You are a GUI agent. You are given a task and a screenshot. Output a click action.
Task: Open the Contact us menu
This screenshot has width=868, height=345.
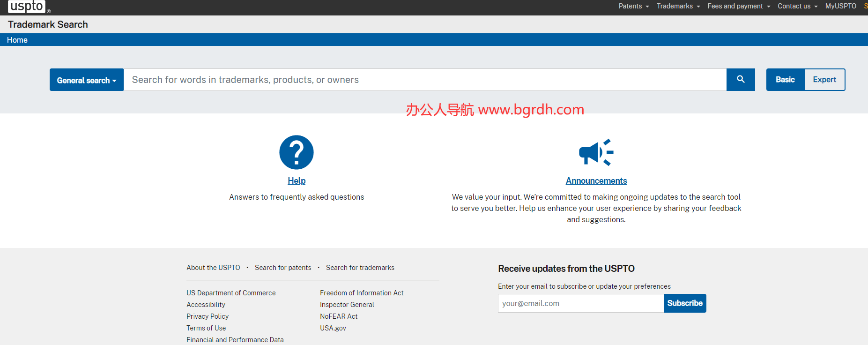797,6
